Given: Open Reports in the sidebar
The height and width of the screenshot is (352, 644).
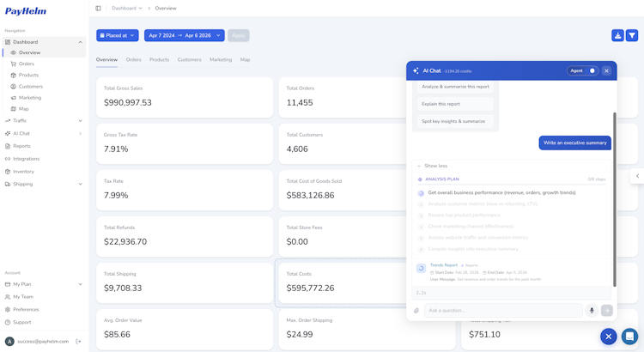Looking at the screenshot, I should click(x=21, y=146).
